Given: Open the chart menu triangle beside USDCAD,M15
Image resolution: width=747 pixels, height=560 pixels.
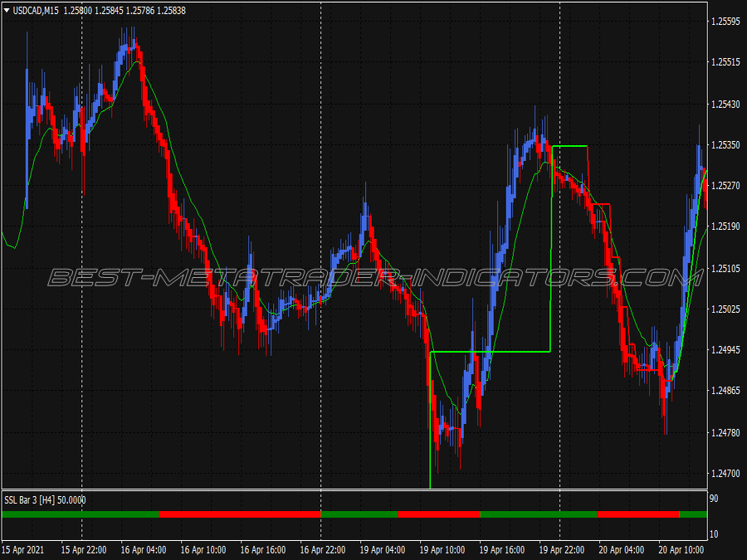Looking at the screenshot, I should [7, 10].
